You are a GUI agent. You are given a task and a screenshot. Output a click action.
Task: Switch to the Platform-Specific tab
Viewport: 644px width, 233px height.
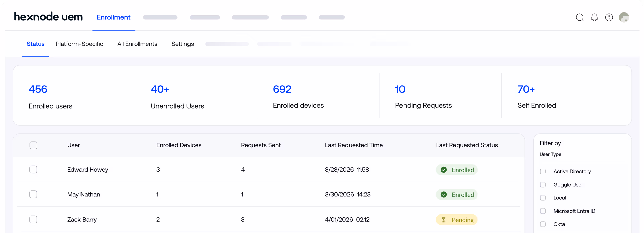click(79, 44)
